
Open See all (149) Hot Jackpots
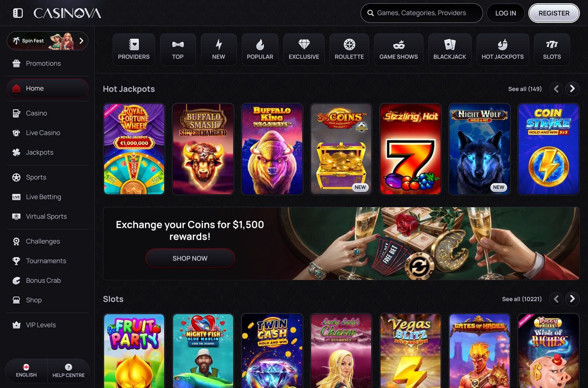[525, 89]
